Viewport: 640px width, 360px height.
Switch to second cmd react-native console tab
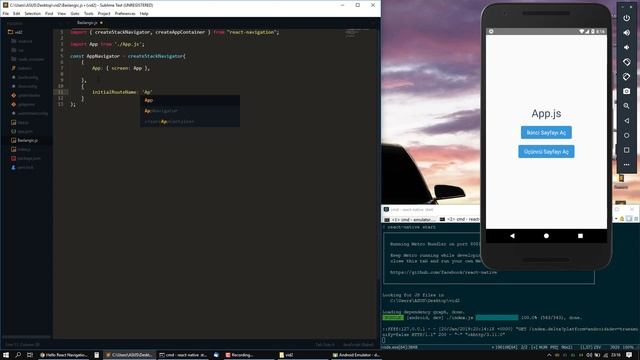459,220
